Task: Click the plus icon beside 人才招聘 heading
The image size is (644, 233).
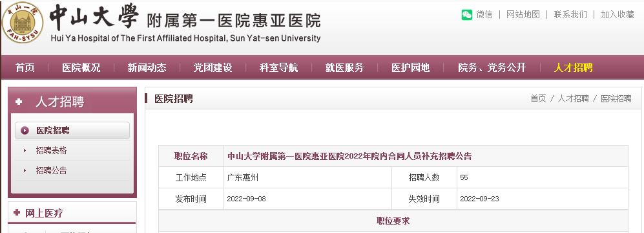Action: pyautogui.click(x=19, y=102)
